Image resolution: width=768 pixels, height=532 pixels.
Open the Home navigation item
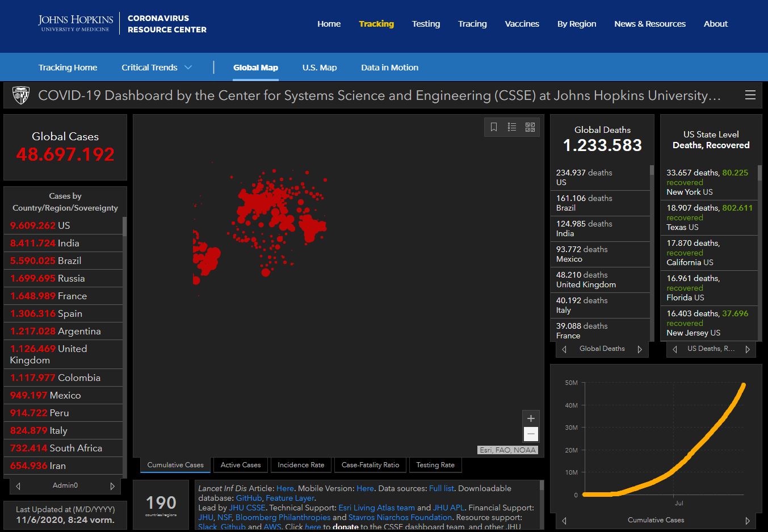click(329, 24)
